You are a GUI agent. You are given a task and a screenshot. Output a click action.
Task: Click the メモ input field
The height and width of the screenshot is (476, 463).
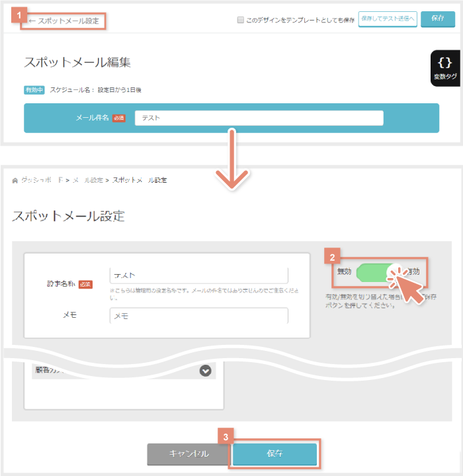(x=198, y=316)
